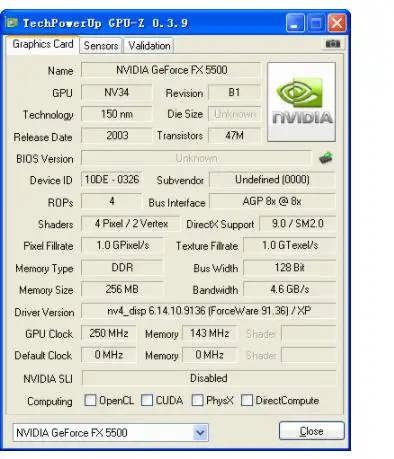394x459 pixels.
Task: Select the Graphics Card tab
Action: pos(43,44)
